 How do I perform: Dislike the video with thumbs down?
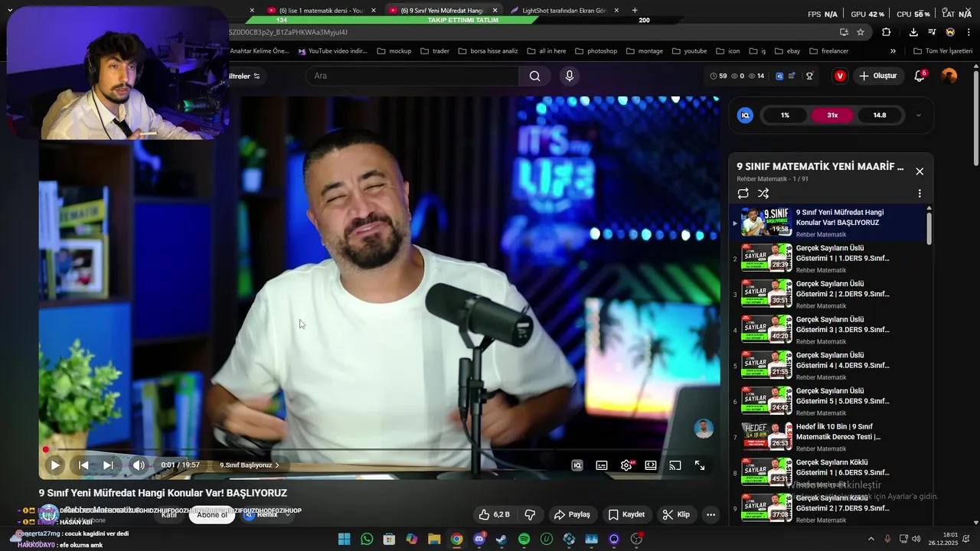[x=529, y=514]
